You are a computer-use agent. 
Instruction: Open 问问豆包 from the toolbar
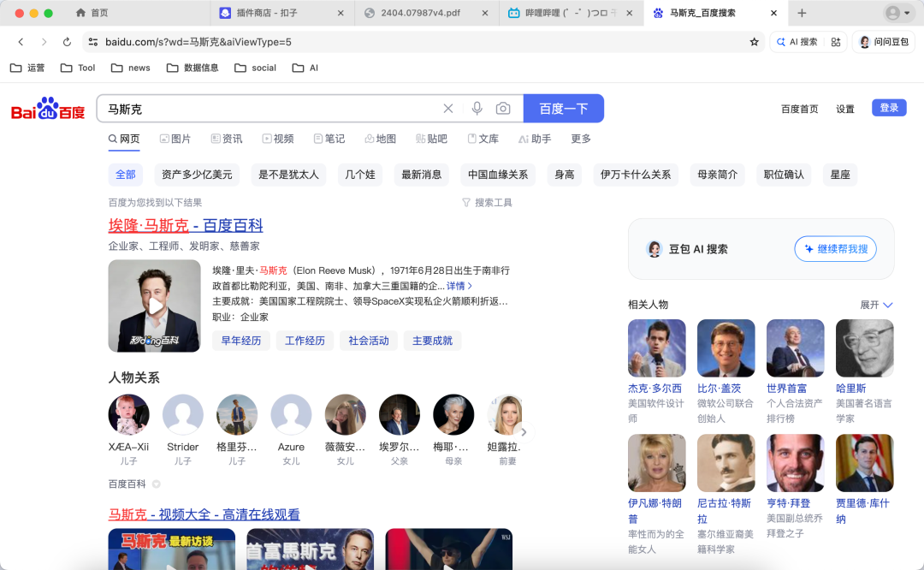click(883, 40)
